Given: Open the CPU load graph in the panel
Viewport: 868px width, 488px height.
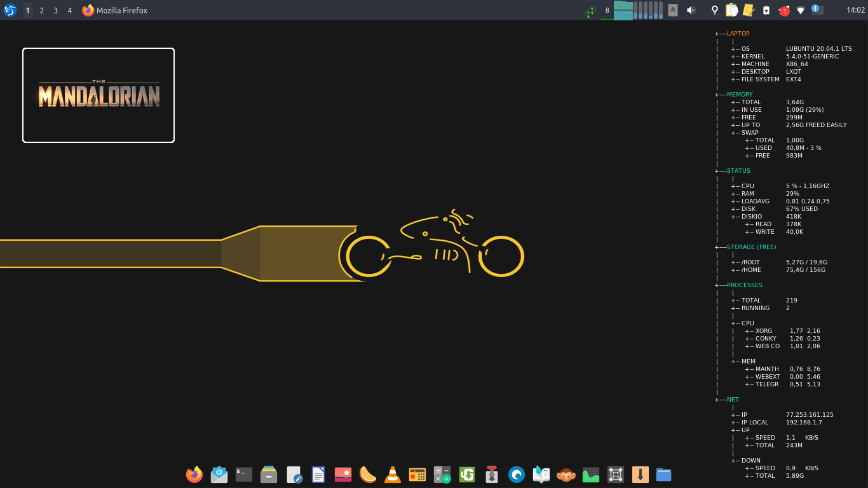Looking at the screenshot, I should [623, 10].
